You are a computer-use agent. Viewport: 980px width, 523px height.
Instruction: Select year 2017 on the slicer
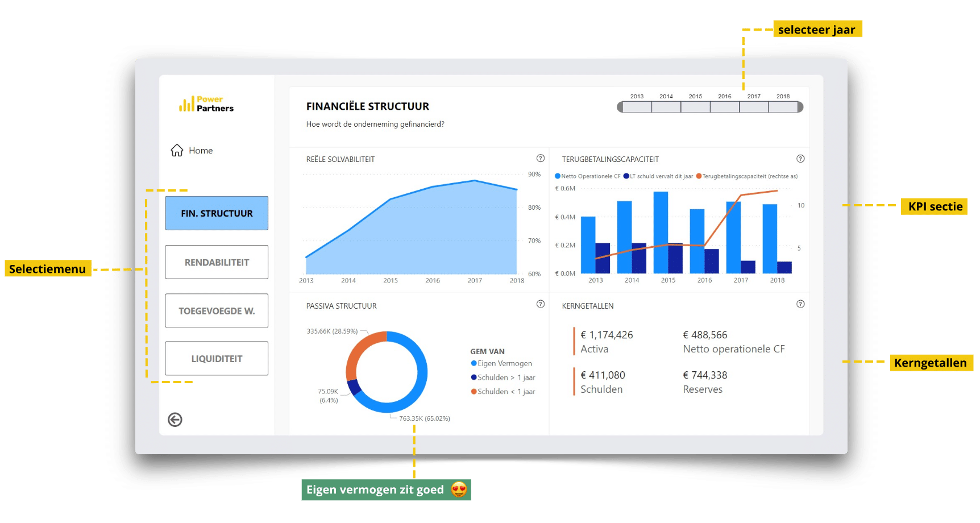754,107
